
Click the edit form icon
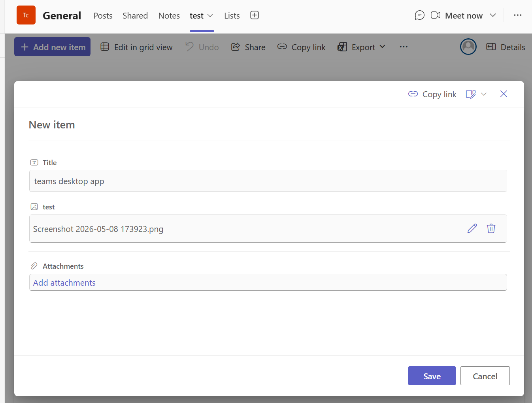tap(471, 94)
